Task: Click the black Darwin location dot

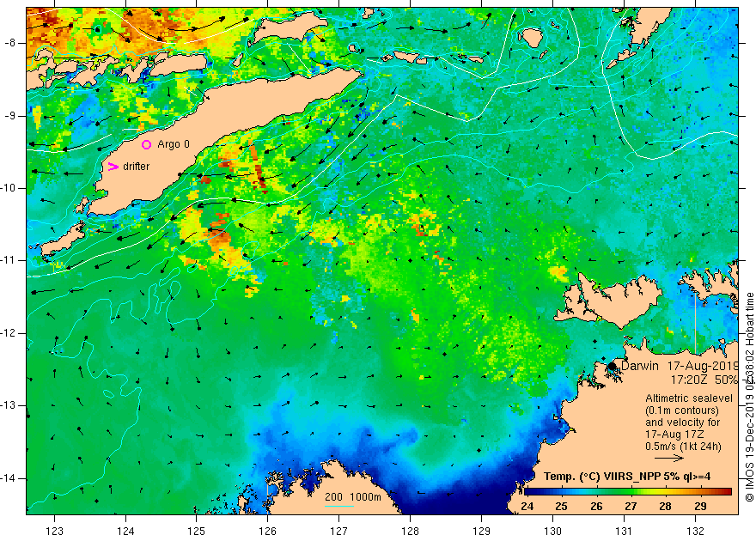Action: click(x=612, y=366)
